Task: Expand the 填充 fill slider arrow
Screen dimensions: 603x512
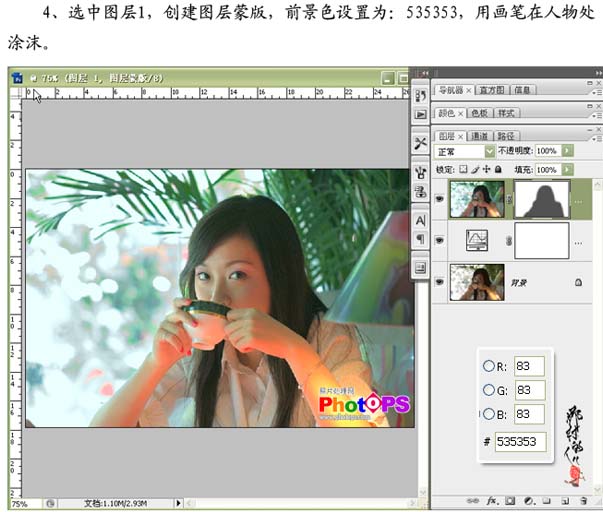Action: coord(567,170)
